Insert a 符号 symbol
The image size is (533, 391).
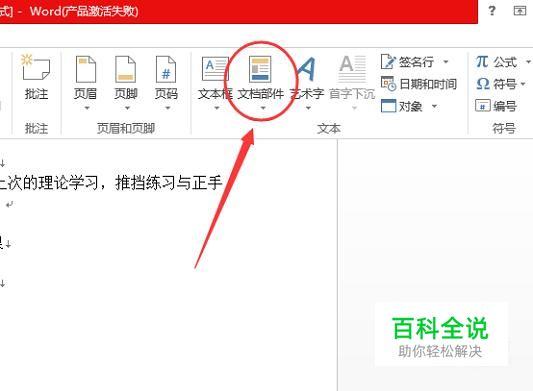point(496,84)
